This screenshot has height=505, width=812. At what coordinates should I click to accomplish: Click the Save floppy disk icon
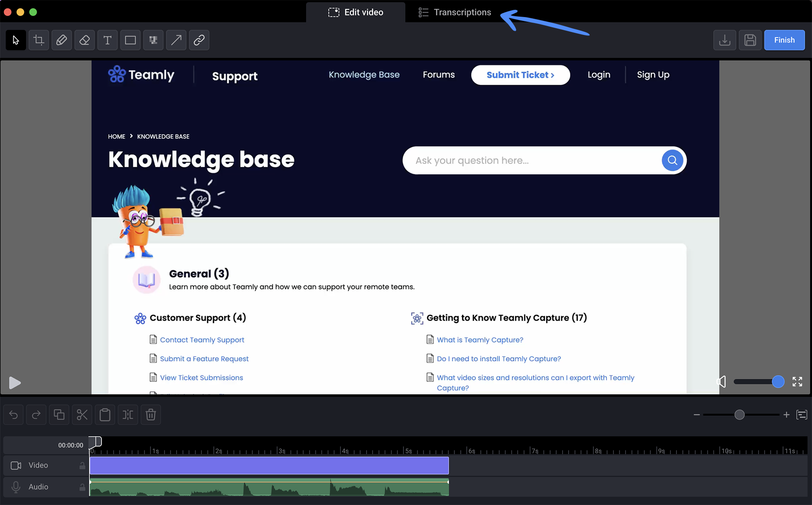[750, 40]
